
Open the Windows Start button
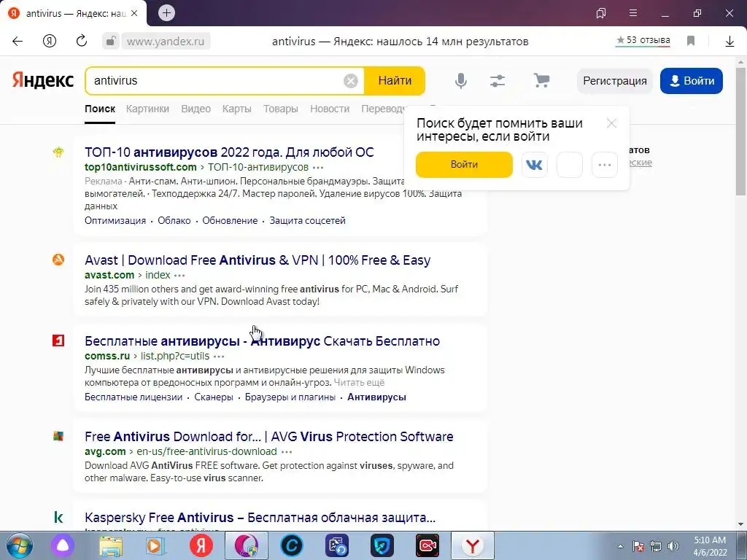click(19, 545)
